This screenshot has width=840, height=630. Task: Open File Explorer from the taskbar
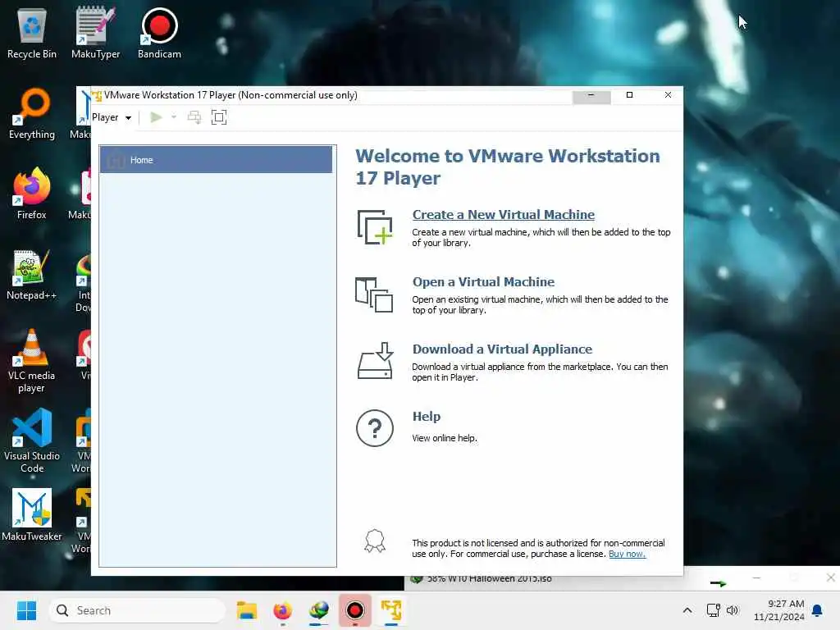(247, 610)
